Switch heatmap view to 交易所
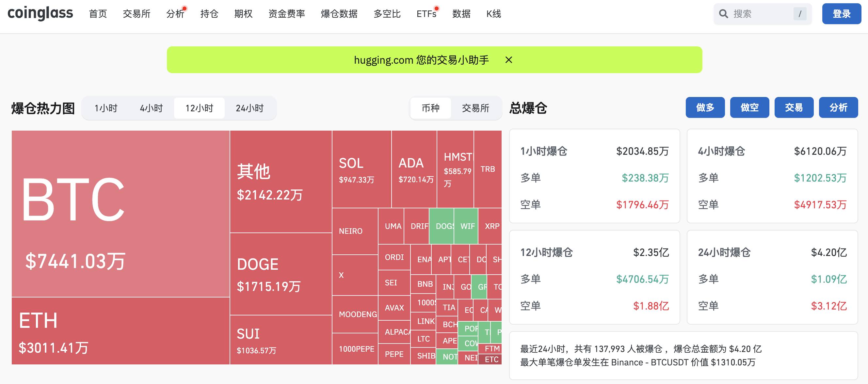868x384 pixels. pyautogui.click(x=475, y=108)
